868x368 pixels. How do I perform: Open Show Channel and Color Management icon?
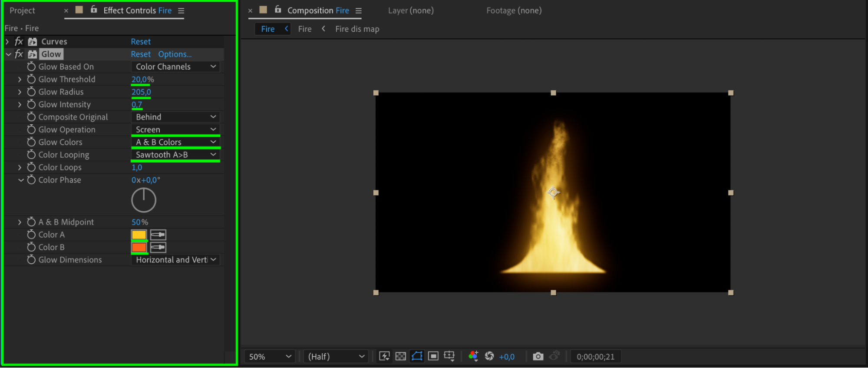pos(473,356)
